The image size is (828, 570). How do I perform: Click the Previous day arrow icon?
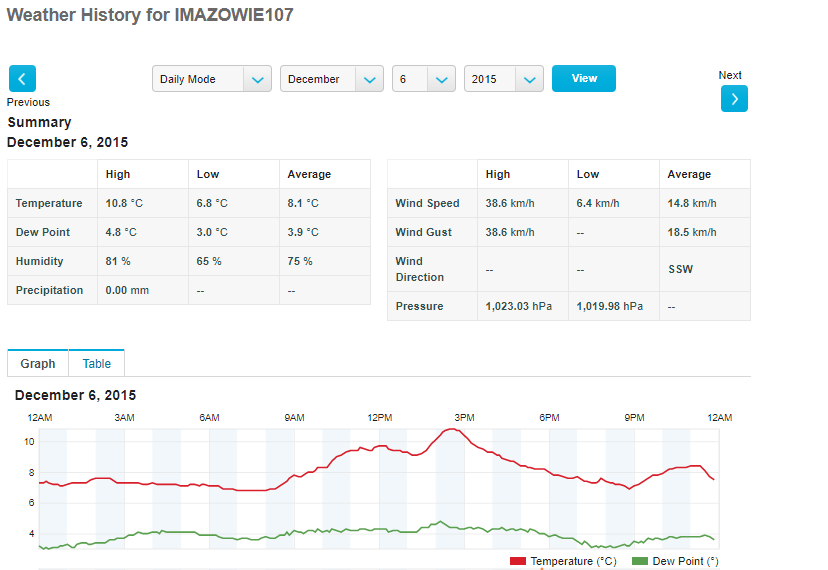pos(22,79)
